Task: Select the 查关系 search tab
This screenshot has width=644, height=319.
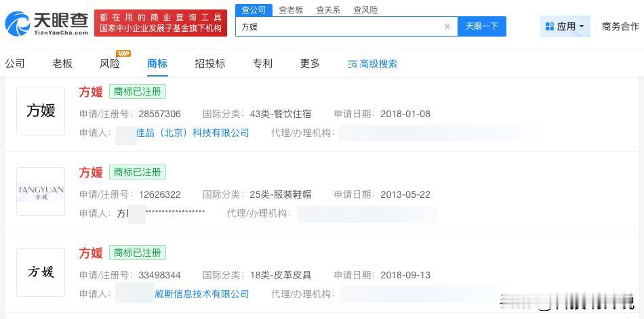Action: [x=328, y=10]
